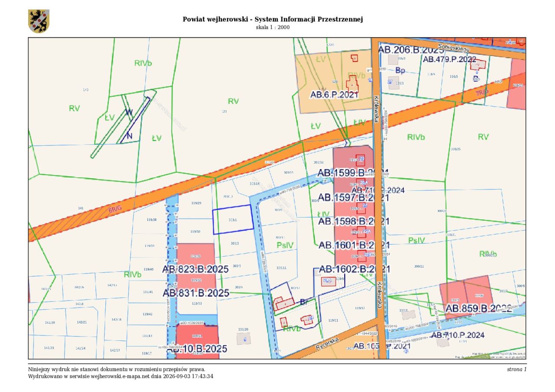555x392 pixels.
Task: Click the 'Bp' land-use label
Action: pos(400,70)
